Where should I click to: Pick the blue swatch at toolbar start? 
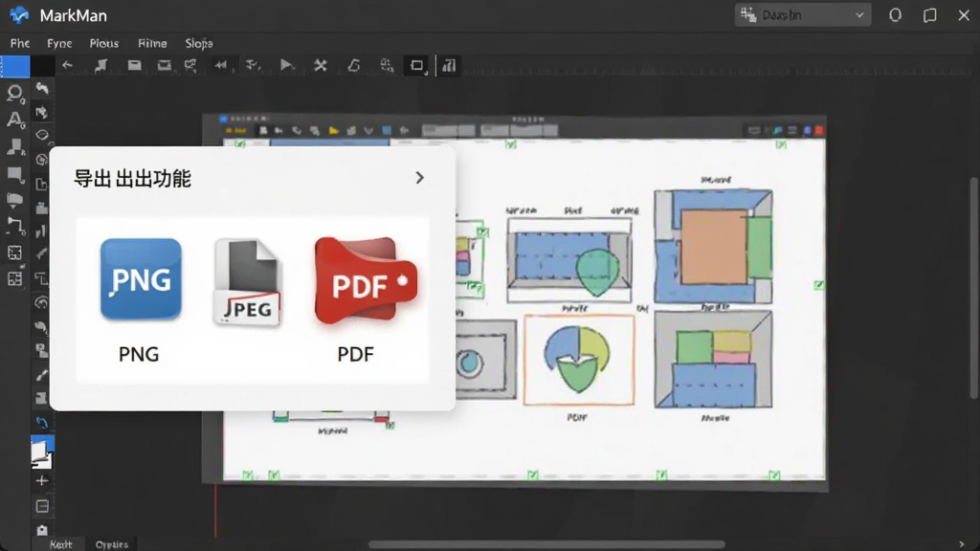click(x=14, y=66)
